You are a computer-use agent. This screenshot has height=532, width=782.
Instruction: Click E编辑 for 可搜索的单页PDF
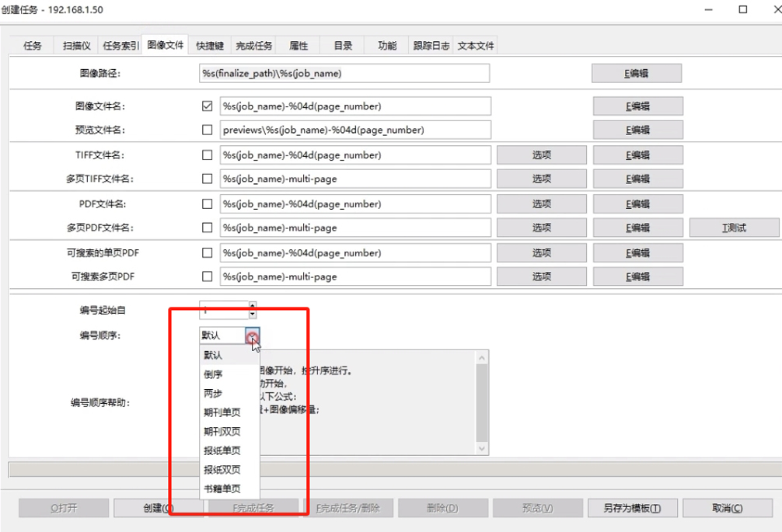click(638, 252)
